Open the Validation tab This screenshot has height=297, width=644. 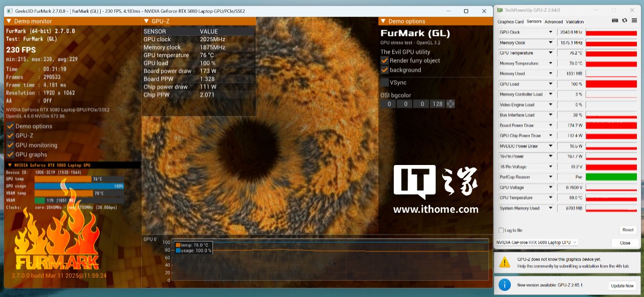coord(574,22)
